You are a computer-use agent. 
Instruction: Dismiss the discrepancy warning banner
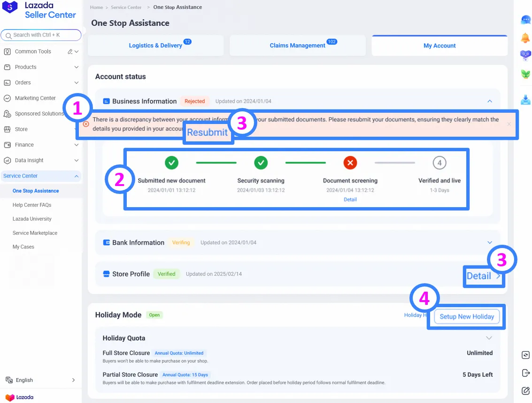coord(509,124)
